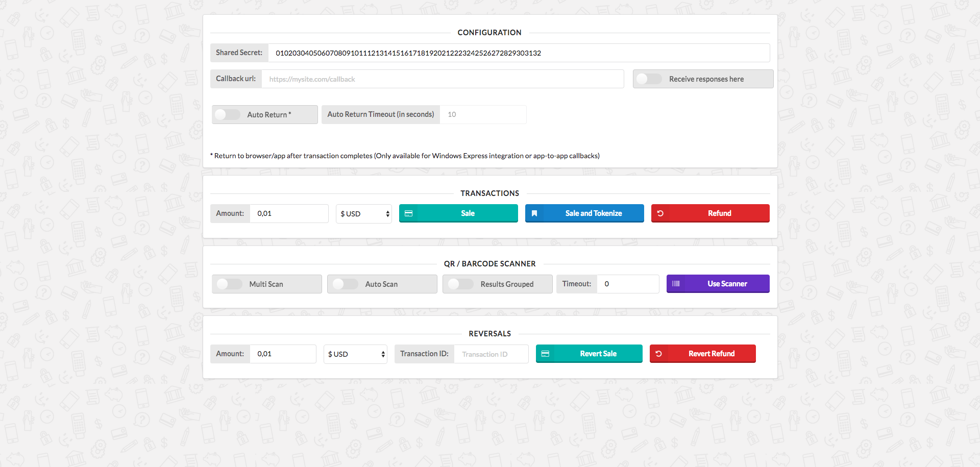980x467 pixels.
Task: Click the card icon on Revert Sale
Action: click(x=545, y=354)
